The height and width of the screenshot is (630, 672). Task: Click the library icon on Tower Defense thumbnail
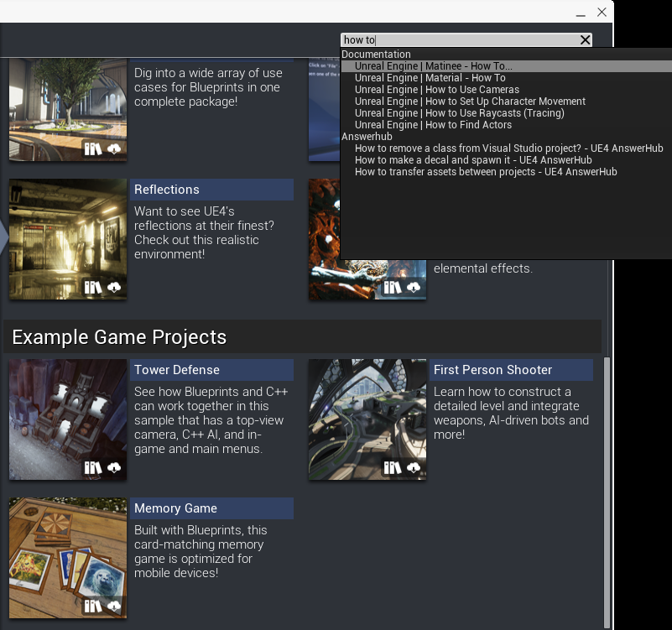click(93, 467)
